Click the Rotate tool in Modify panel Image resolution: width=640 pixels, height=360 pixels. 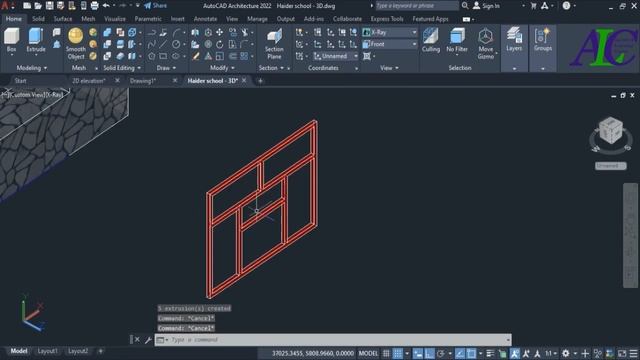(x=220, y=44)
